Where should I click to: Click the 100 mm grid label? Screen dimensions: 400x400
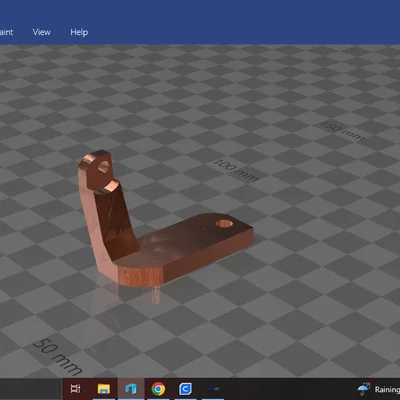(236, 170)
